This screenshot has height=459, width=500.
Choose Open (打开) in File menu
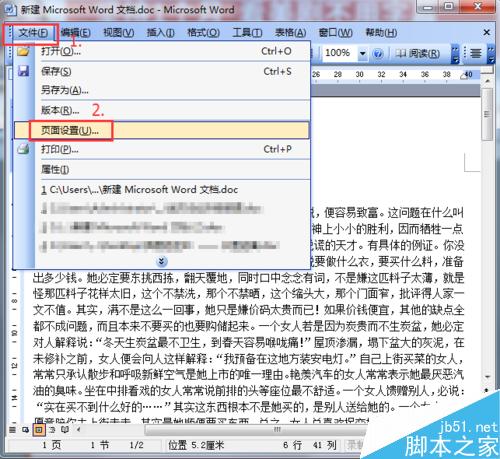[x=161, y=51]
